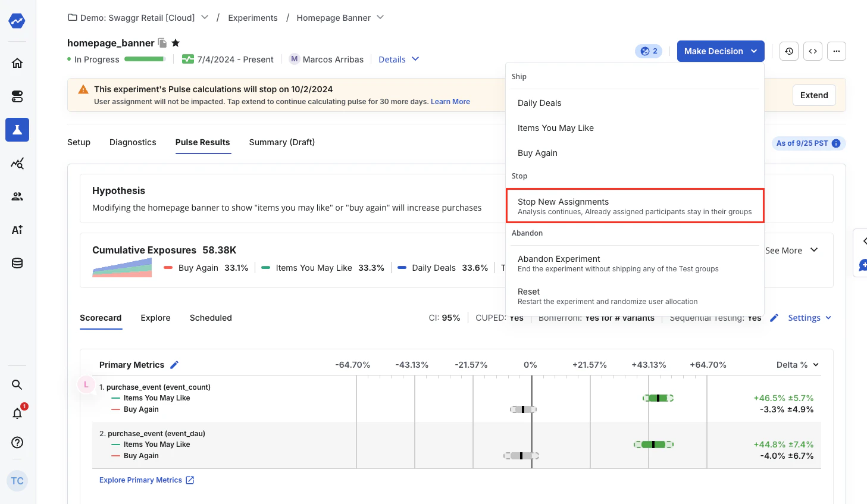Expand the Details chevron

pyautogui.click(x=415, y=59)
